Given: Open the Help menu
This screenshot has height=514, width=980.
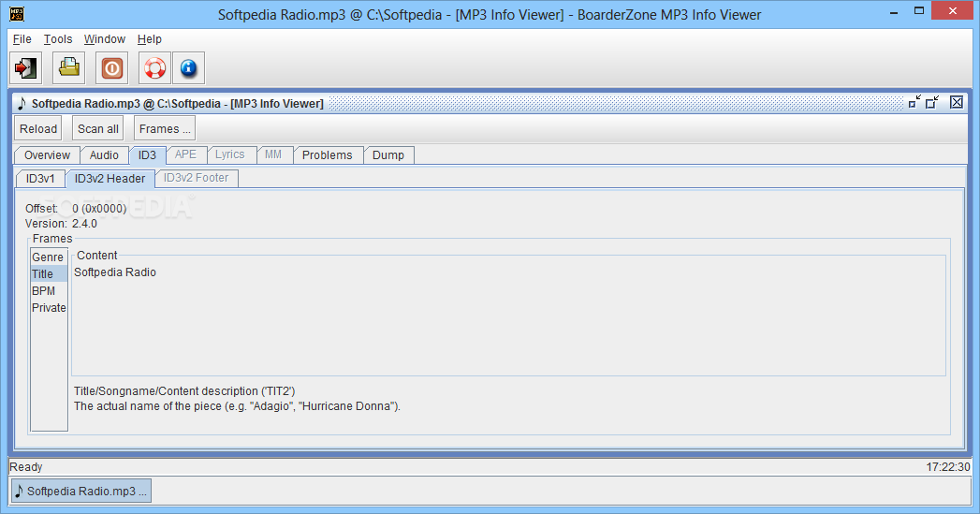Looking at the screenshot, I should coord(150,38).
